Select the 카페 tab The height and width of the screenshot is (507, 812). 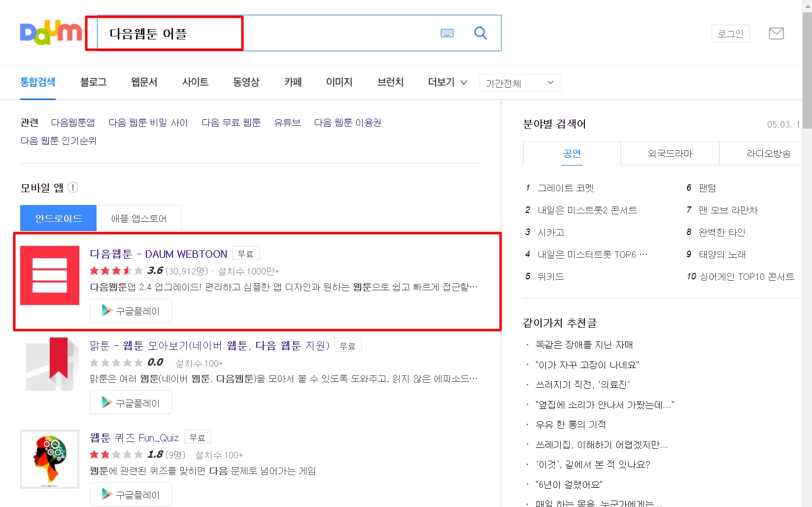click(293, 82)
